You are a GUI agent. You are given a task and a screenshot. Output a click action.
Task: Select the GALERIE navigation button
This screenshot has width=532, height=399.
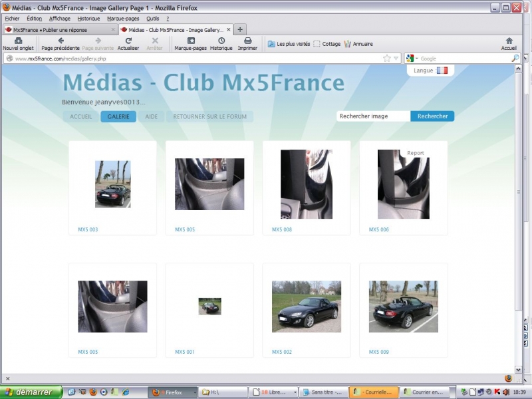tap(118, 117)
